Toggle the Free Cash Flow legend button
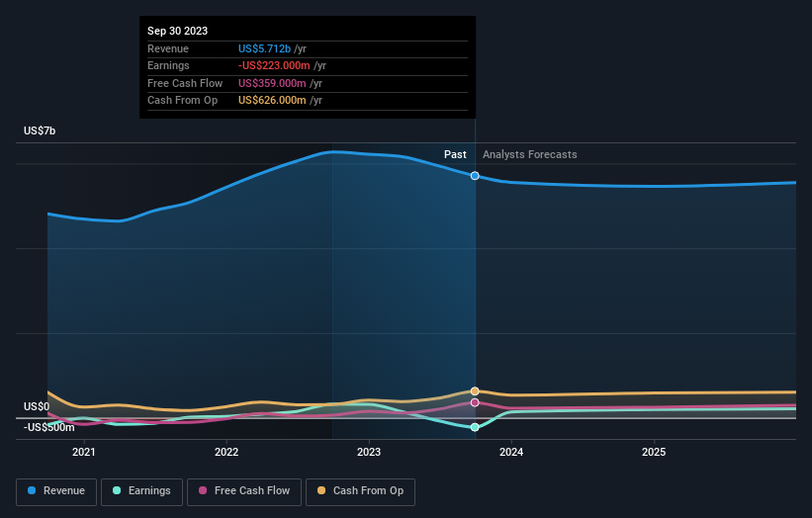This screenshot has width=812, height=518. [x=244, y=491]
